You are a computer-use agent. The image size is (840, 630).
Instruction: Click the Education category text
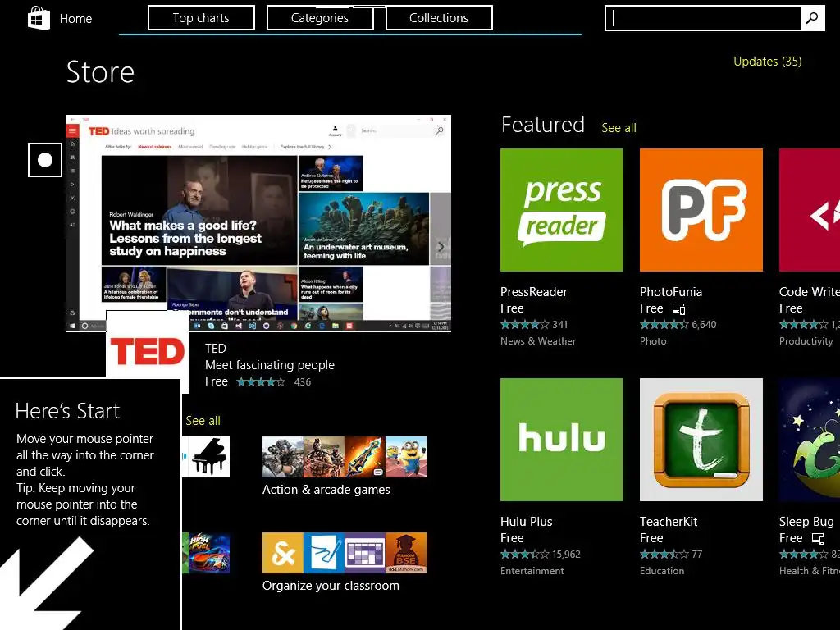662,571
